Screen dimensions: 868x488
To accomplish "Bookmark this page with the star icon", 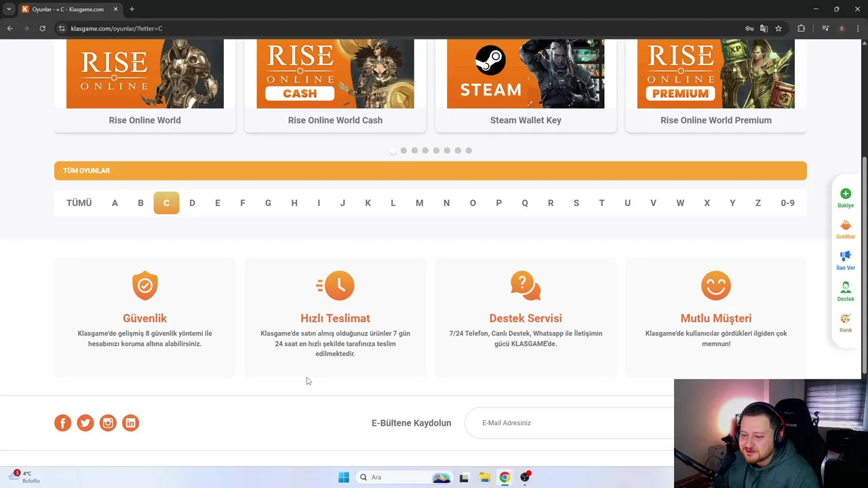I will click(778, 28).
